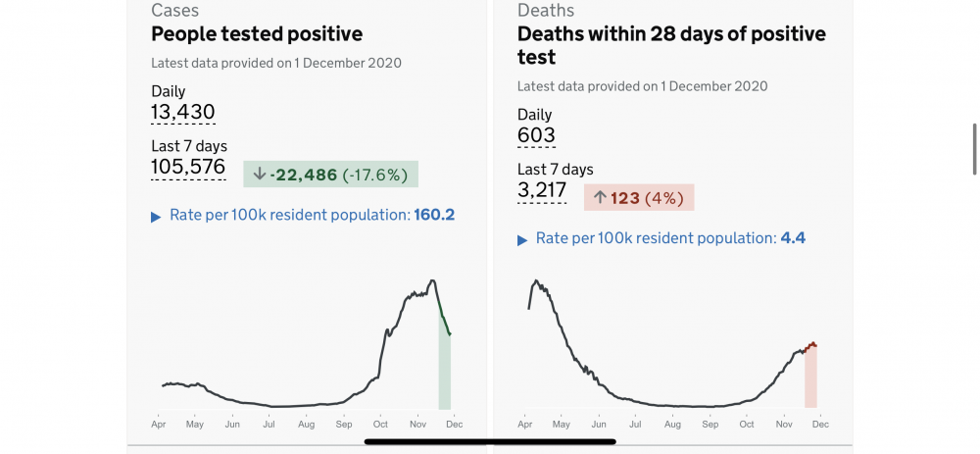Tap the home indicator bar at bottom
The width and height of the screenshot is (980, 454).
coord(490,441)
